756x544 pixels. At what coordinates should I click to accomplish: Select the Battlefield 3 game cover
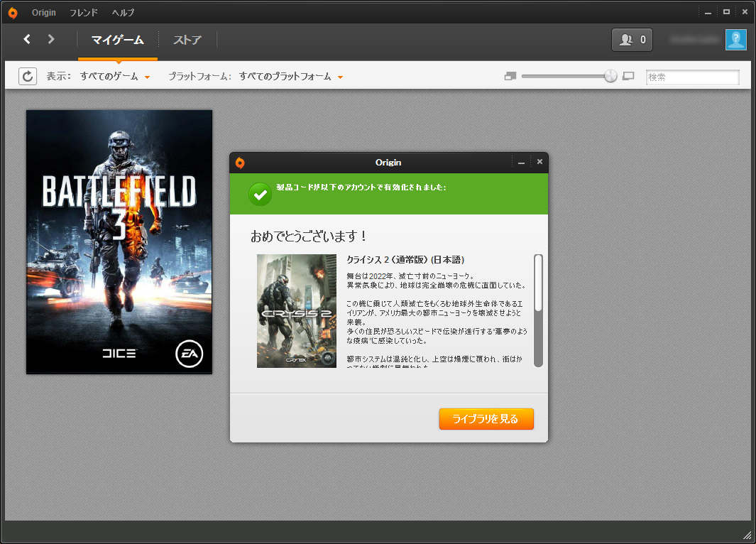click(x=119, y=241)
